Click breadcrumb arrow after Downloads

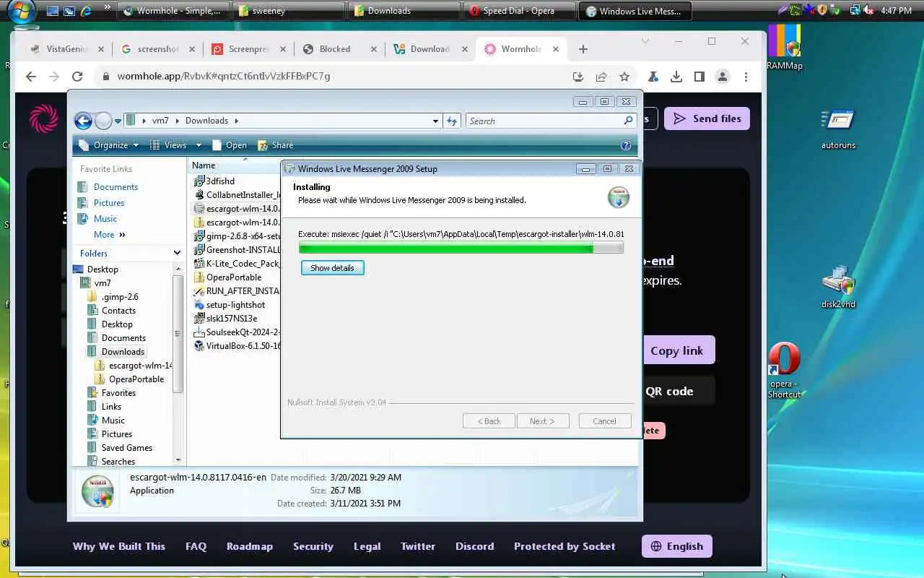click(235, 121)
